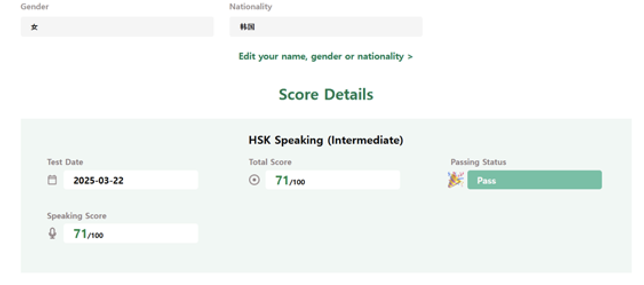Screen dimensions: 644x285
Task: Click the Total Score label
Action: [x=270, y=162]
